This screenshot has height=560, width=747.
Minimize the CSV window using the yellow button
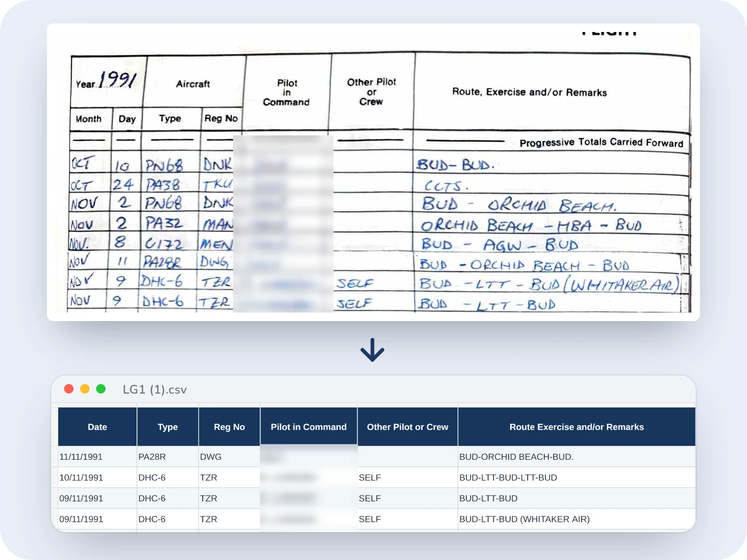[x=85, y=389]
